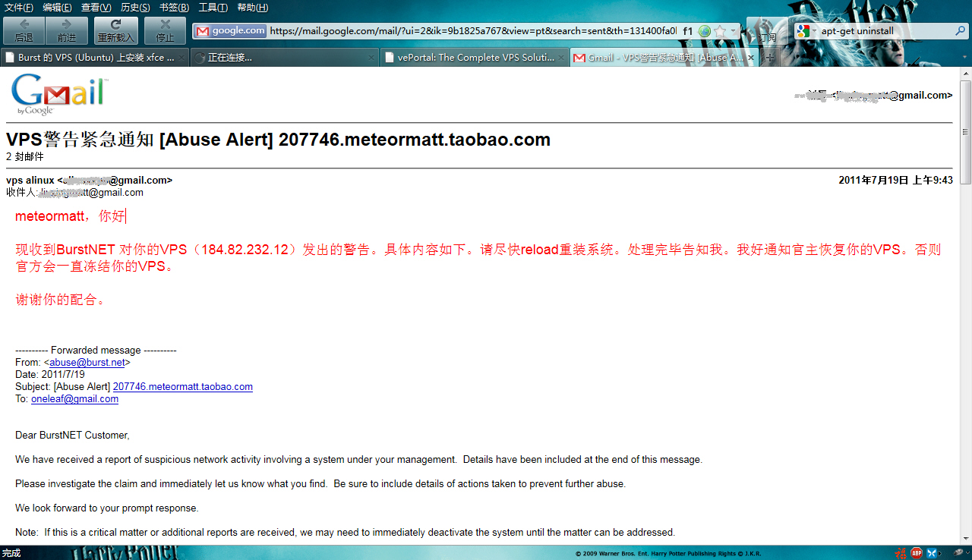Click the '谢谢你的配合。' line

click(61, 300)
